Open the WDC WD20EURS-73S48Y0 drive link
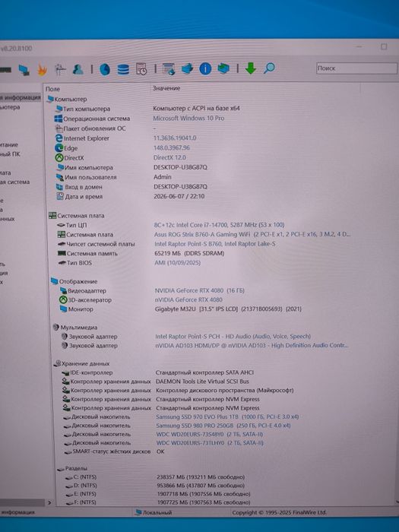Screen dimensions: 399x532 pyautogui.click(x=209, y=434)
